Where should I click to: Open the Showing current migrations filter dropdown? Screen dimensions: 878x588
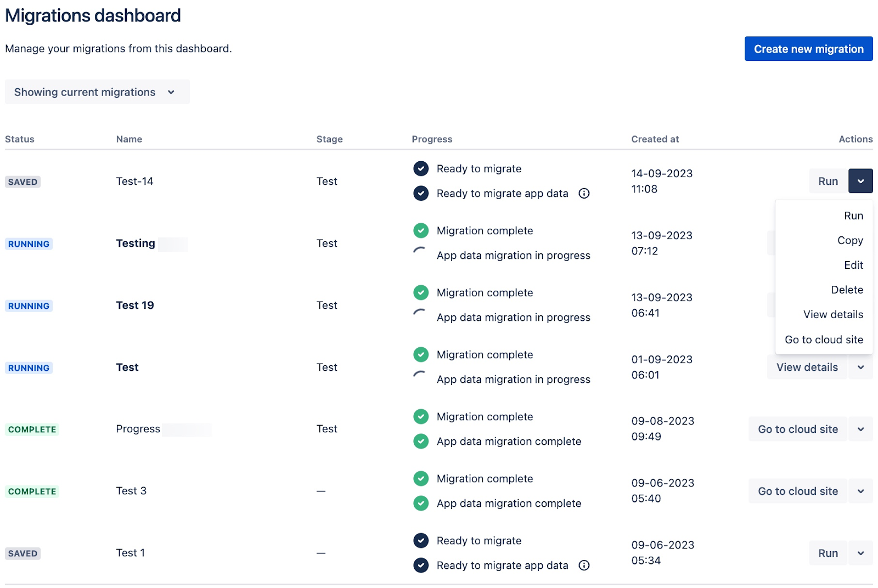(x=97, y=92)
